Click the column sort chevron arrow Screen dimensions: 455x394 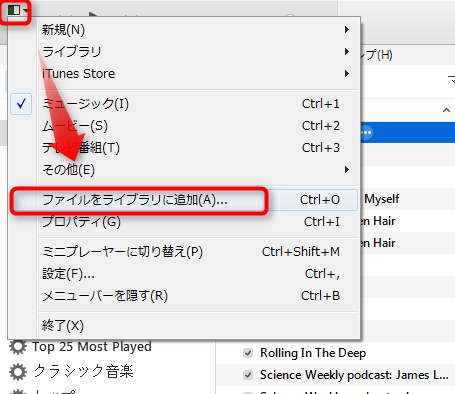tap(446, 110)
